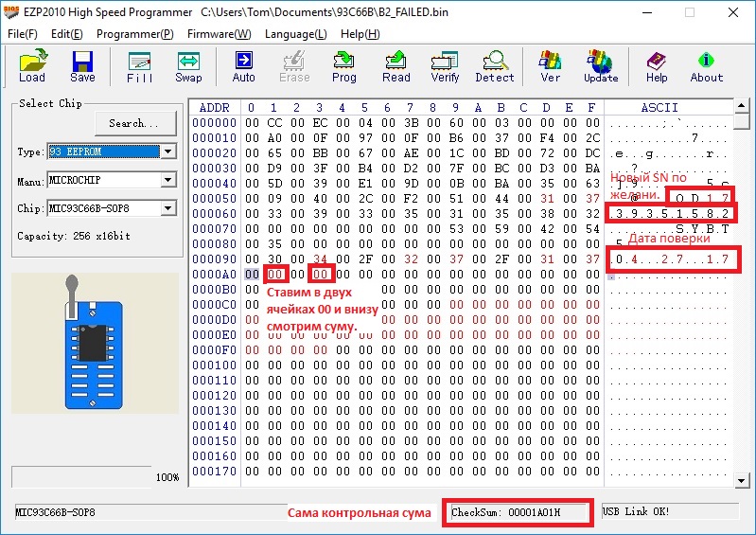Viewport: 756px width, 535px height.
Task: Open the Update firmware icon
Action: 600,66
